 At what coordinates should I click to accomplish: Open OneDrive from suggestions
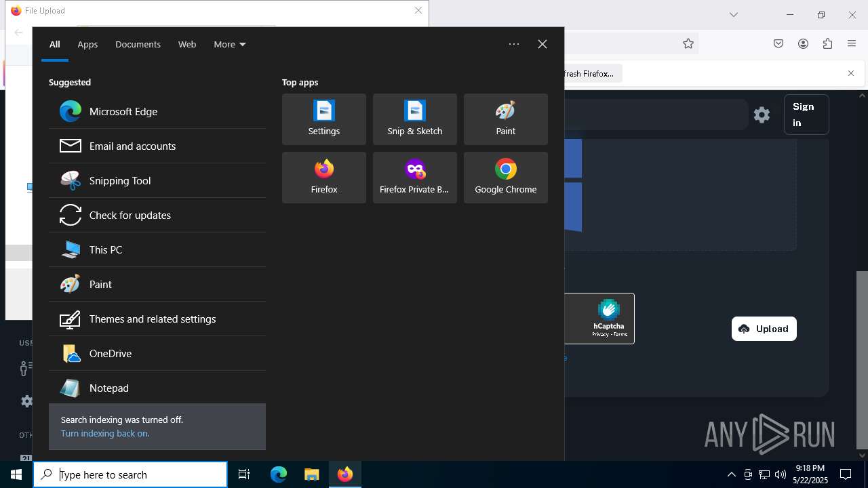coord(157,353)
